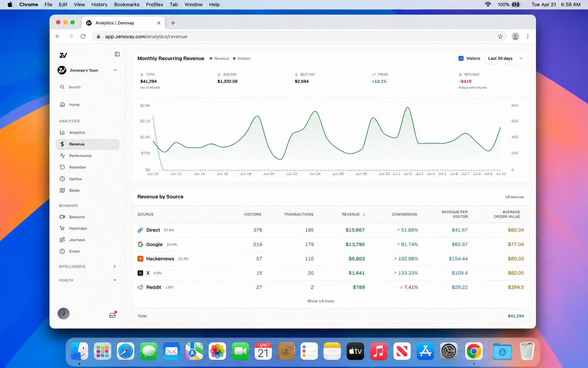Open Chrome three-dot menu

click(x=528, y=36)
